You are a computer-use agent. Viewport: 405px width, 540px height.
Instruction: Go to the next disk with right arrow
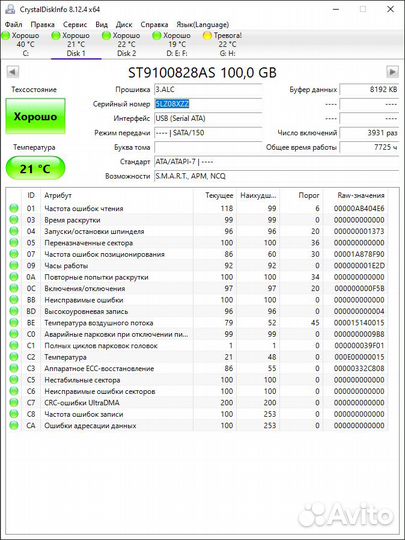(392, 72)
